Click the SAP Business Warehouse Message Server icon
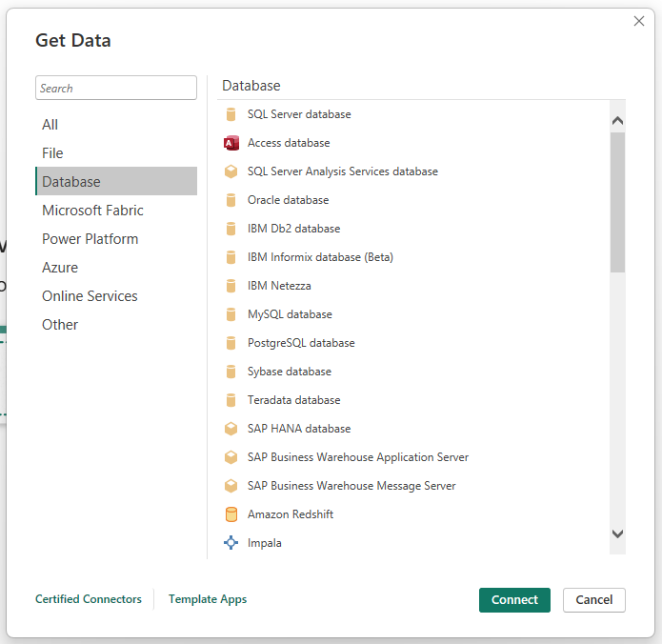Screen dimensions: 662x644 coord(231,486)
